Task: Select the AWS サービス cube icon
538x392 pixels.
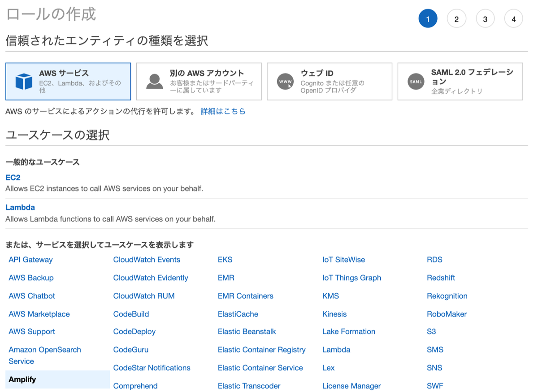Action: click(x=24, y=82)
